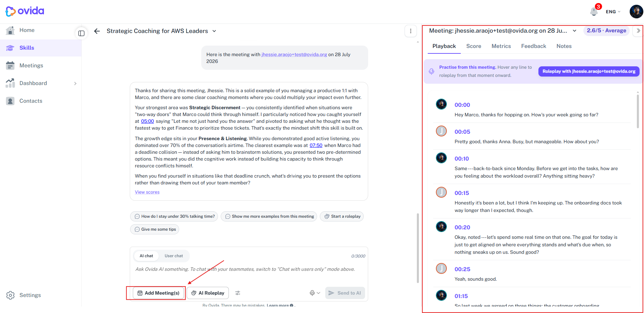Switch to the Notes tab
The image size is (644, 313).
point(564,46)
